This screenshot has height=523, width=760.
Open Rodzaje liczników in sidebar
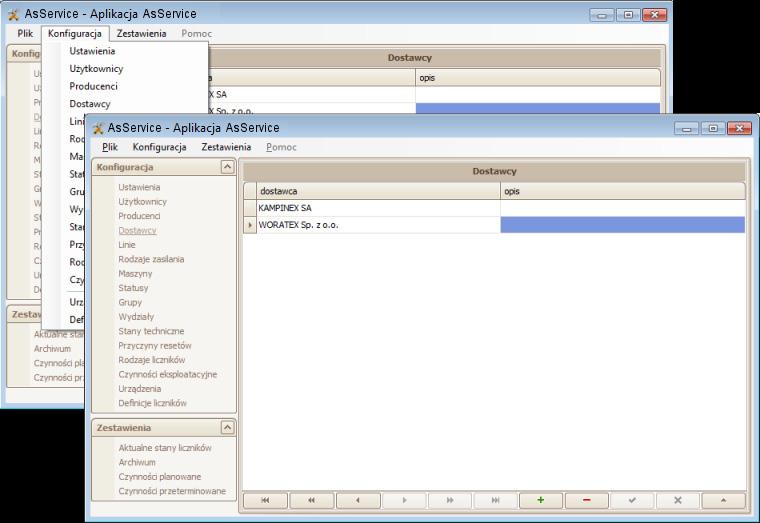click(152, 360)
